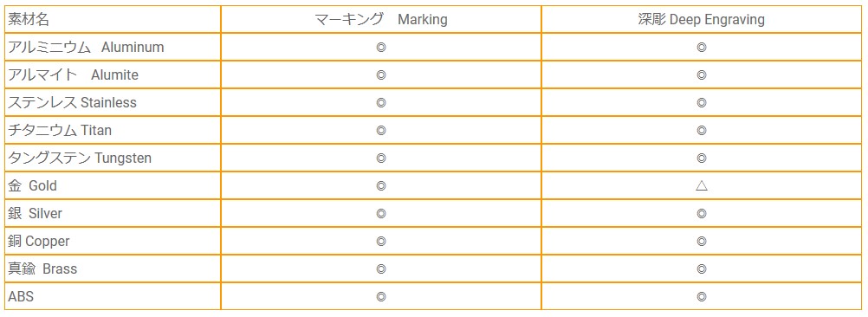Image resolution: width=868 pixels, height=317 pixels.
Task: Select the 深彫 Deep Engraving column header
Action: [x=701, y=20]
